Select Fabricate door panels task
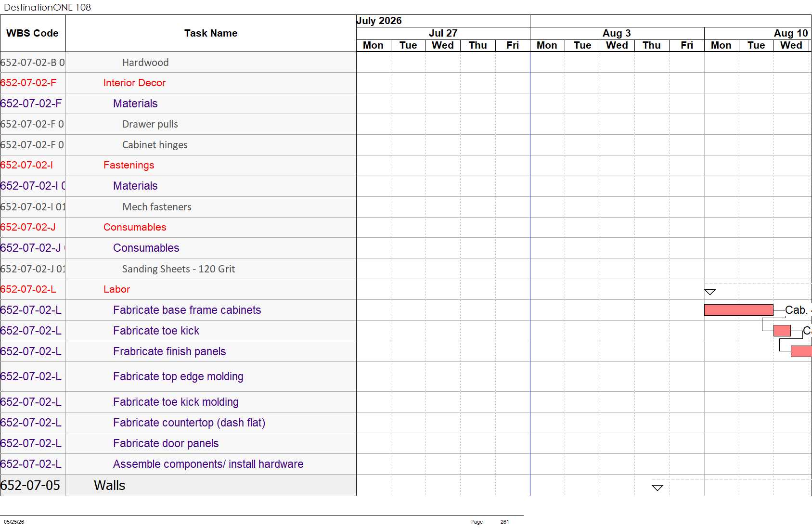Image resolution: width=812 pixels, height=528 pixels. [x=166, y=443]
